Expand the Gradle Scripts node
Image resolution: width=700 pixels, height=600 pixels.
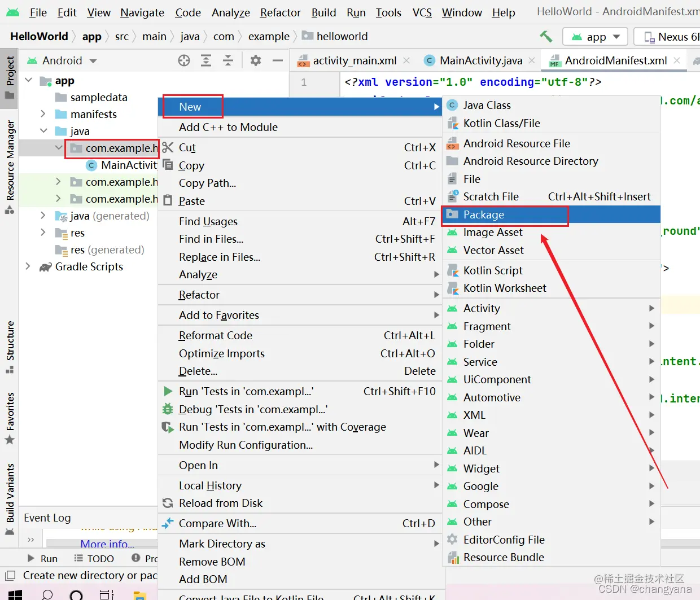tap(28, 266)
